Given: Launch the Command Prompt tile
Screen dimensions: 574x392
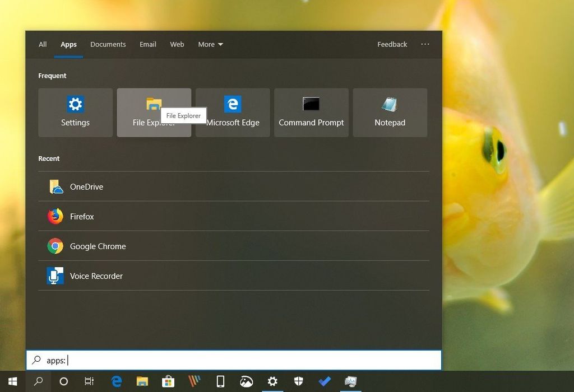Looking at the screenshot, I should click(x=311, y=112).
